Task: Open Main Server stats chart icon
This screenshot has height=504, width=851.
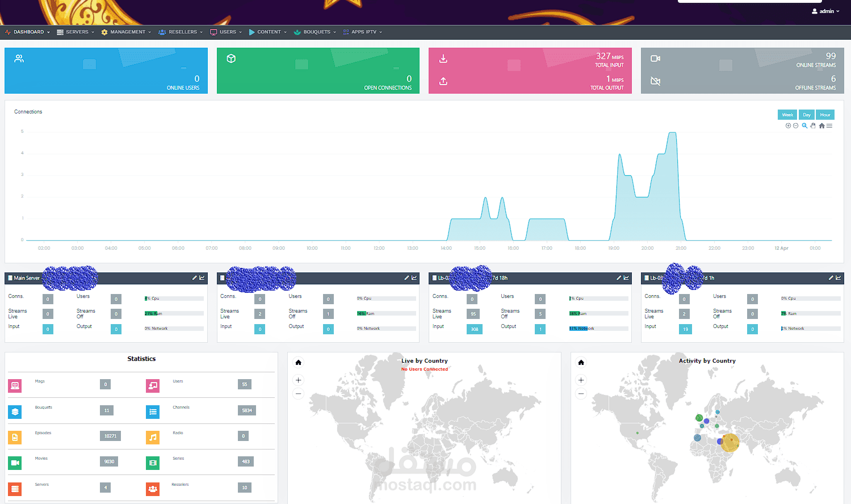Action: [x=202, y=278]
